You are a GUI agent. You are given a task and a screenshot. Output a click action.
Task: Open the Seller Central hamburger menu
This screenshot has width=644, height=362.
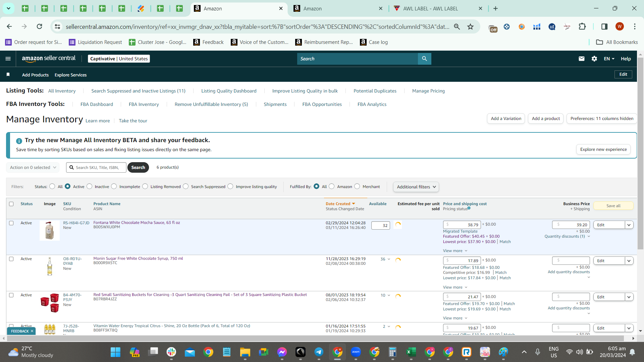[8, 59]
